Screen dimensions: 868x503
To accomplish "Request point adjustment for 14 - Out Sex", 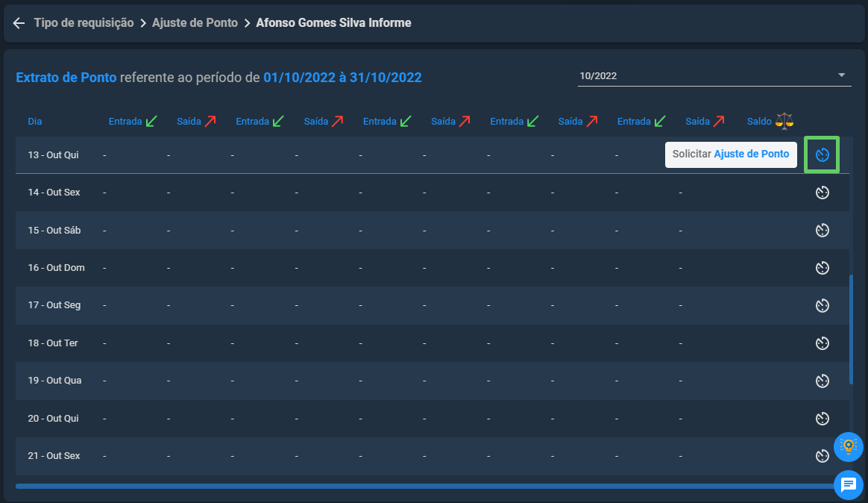I will coord(822,193).
